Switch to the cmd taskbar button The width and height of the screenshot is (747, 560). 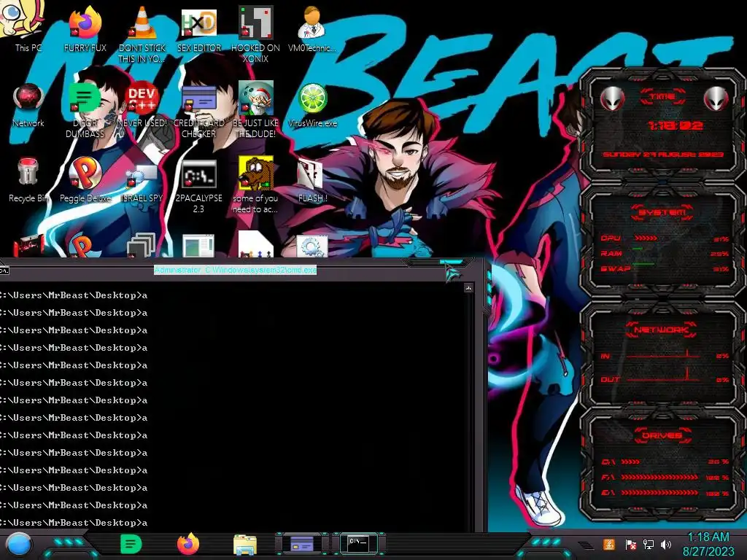(358, 543)
